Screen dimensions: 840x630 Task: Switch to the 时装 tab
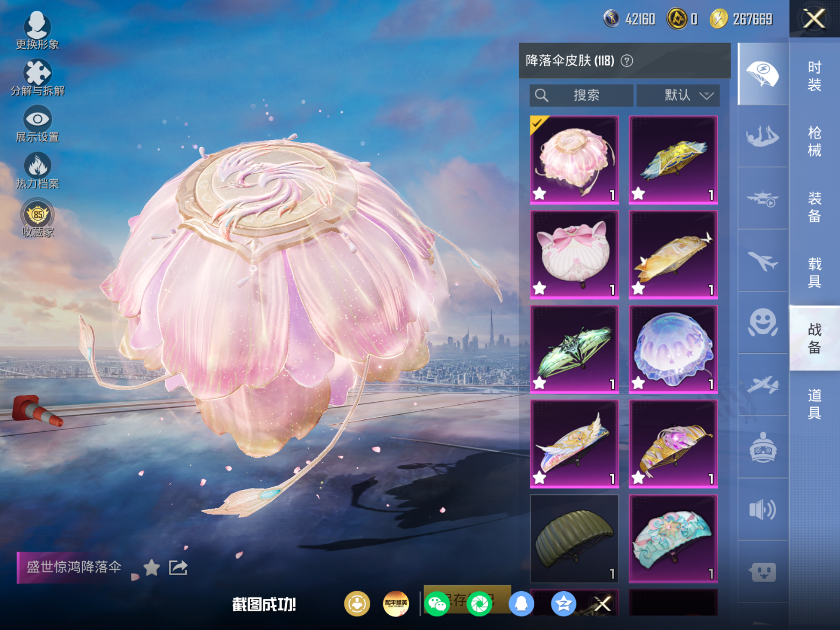[x=815, y=76]
